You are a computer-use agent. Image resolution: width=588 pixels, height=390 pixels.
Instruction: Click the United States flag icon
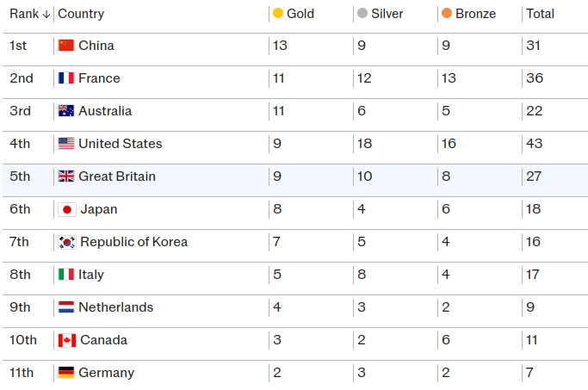(66, 144)
